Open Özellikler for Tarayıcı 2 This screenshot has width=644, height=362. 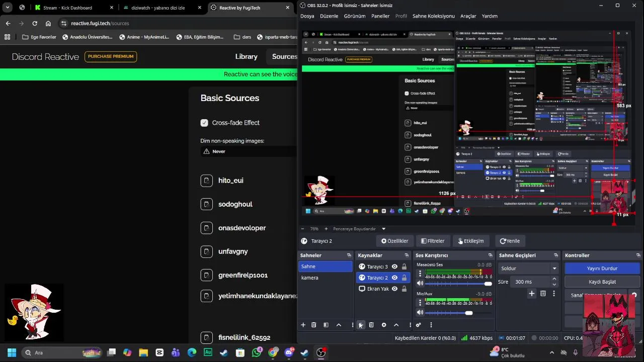point(395,241)
